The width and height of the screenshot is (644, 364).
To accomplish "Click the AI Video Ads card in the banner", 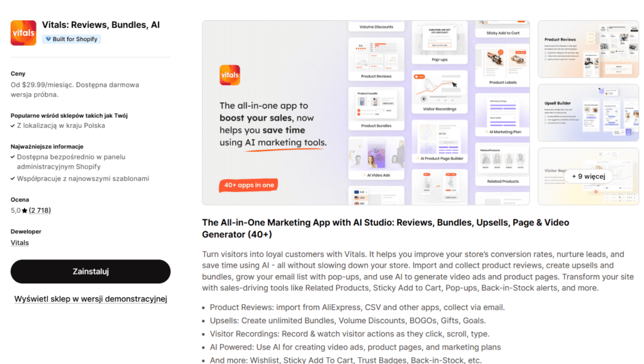I will click(376, 158).
